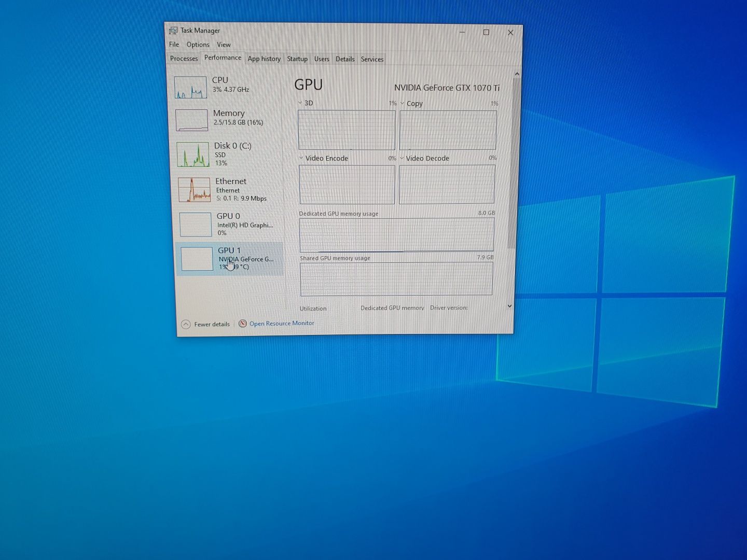Open the Video Encode graph dropdown
This screenshot has width=747, height=560.
pyautogui.click(x=301, y=158)
